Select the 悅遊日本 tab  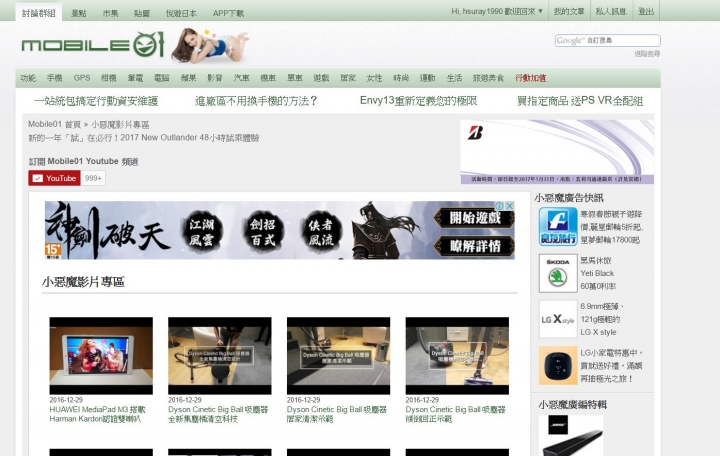click(181, 13)
